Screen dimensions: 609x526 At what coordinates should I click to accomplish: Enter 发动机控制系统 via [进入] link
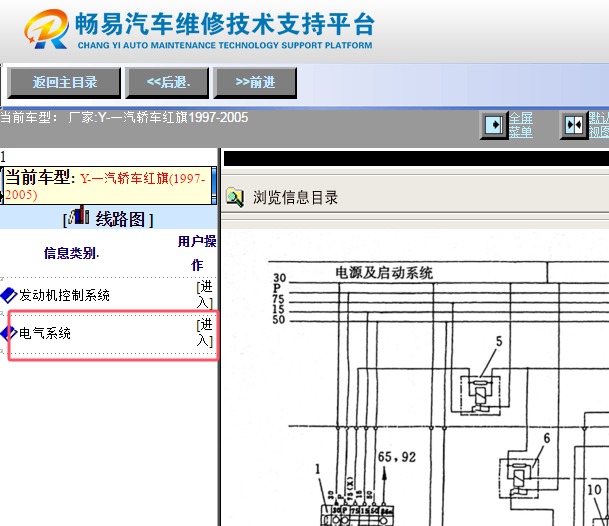[x=205, y=294]
